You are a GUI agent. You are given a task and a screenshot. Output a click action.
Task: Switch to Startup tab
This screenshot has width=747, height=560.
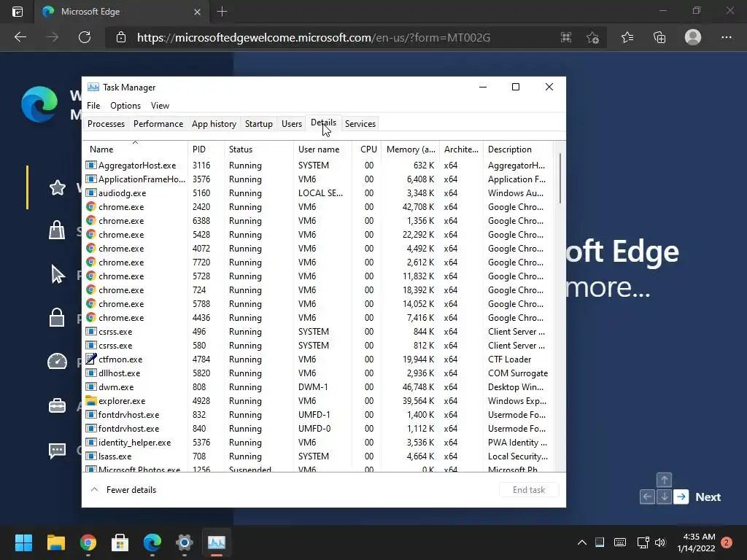(x=259, y=124)
